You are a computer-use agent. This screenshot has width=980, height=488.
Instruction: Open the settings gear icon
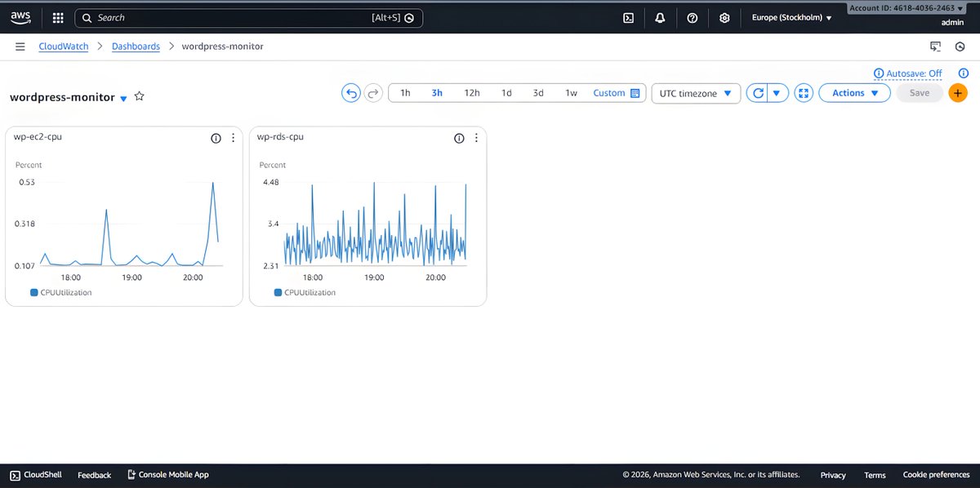[x=724, y=17]
